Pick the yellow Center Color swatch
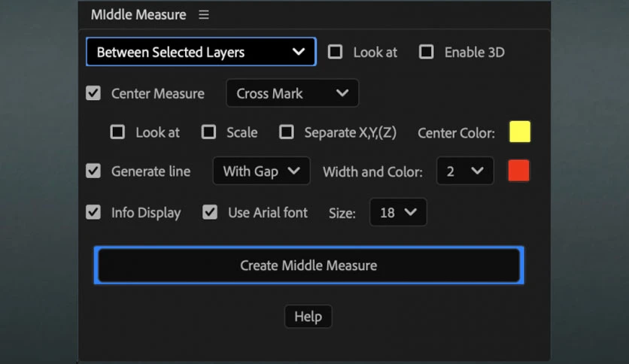The height and width of the screenshot is (364, 629). point(520,132)
